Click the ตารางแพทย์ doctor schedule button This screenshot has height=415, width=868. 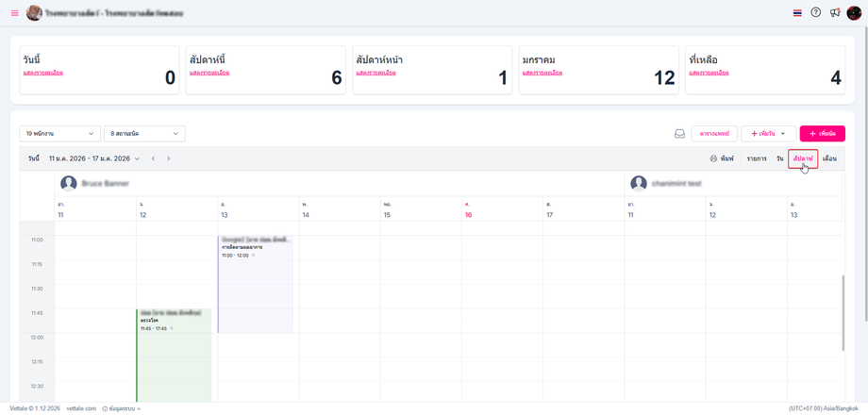(714, 134)
